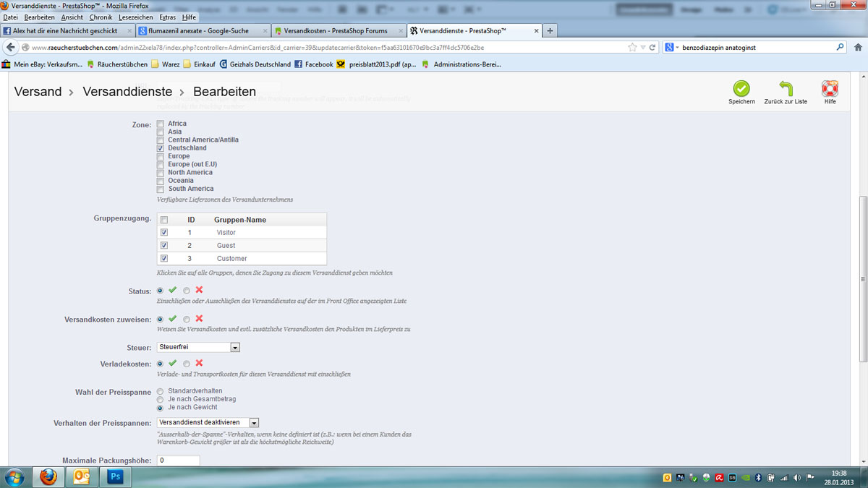Click the Versand breadcrumb link
Viewport: 868px width, 488px height.
(x=38, y=92)
